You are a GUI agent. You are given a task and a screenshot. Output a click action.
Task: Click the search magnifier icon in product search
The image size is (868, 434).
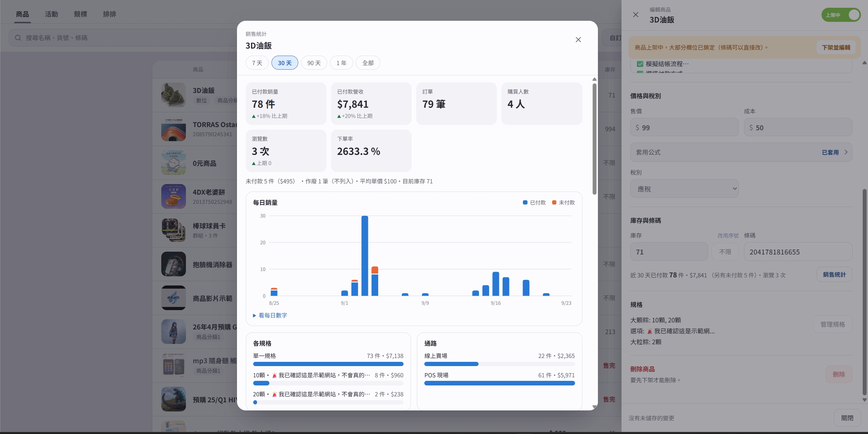pyautogui.click(x=18, y=38)
